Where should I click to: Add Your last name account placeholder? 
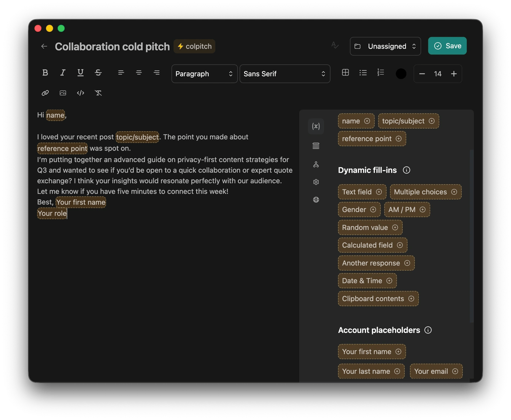(x=371, y=371)
